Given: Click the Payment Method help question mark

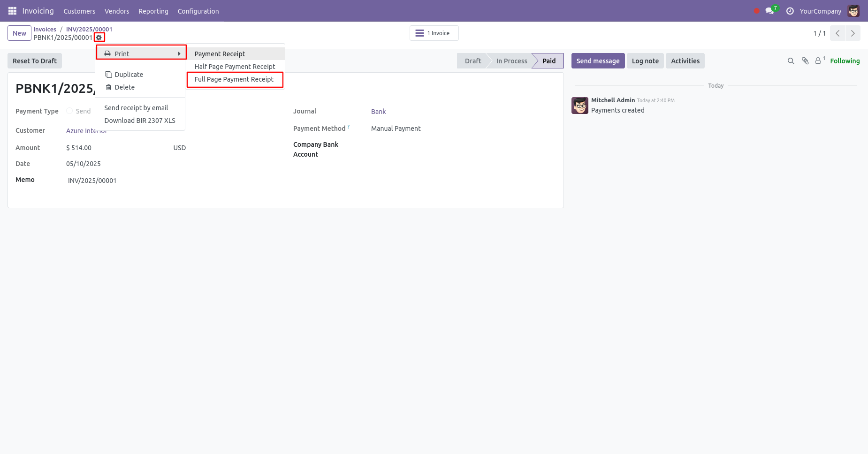Looking at the screenshot, I should (x=349, y=127).
